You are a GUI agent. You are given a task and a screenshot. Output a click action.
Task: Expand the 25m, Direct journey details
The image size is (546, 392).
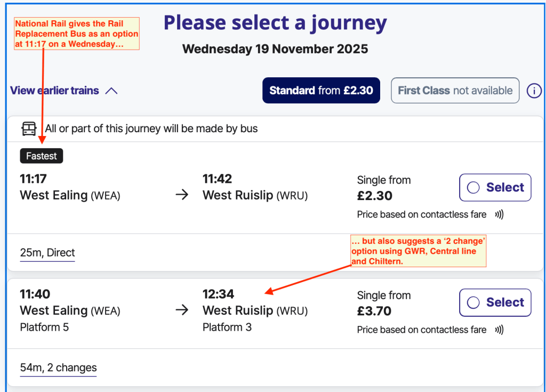pos(47,253)
